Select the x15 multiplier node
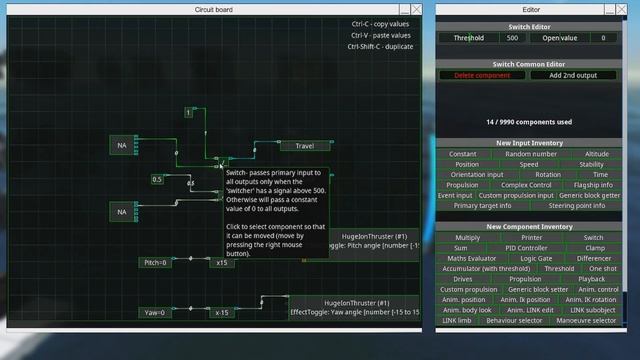The width and height of the screenshot is (640, 360). point(222,262)
